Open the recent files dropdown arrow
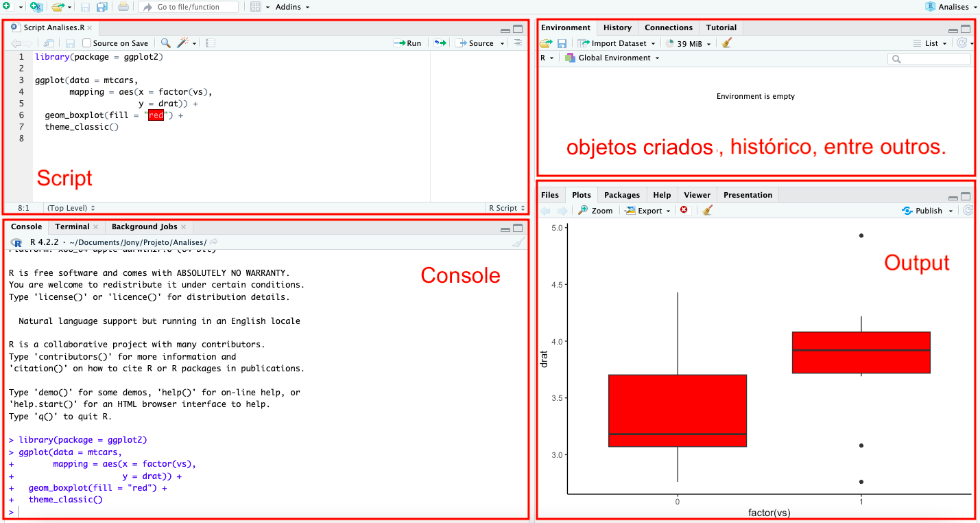The height and width of the screenshot is (523, 980). [69, 7]
